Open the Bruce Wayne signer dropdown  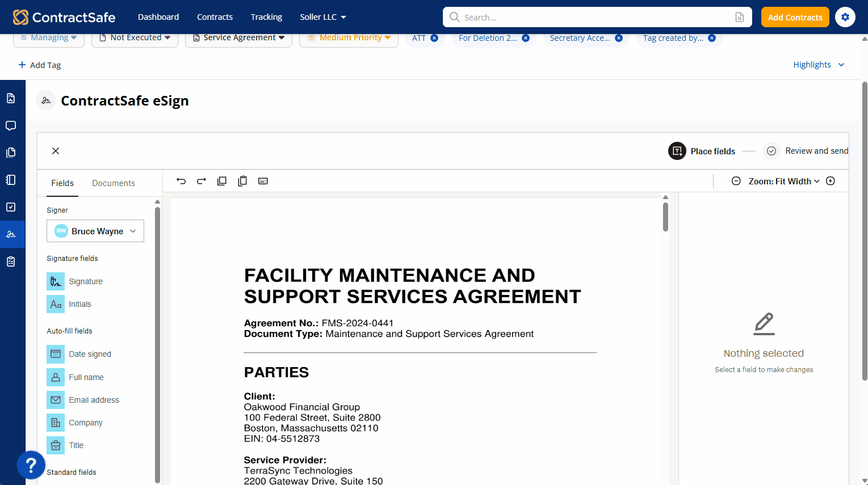[x=95, y=231]
